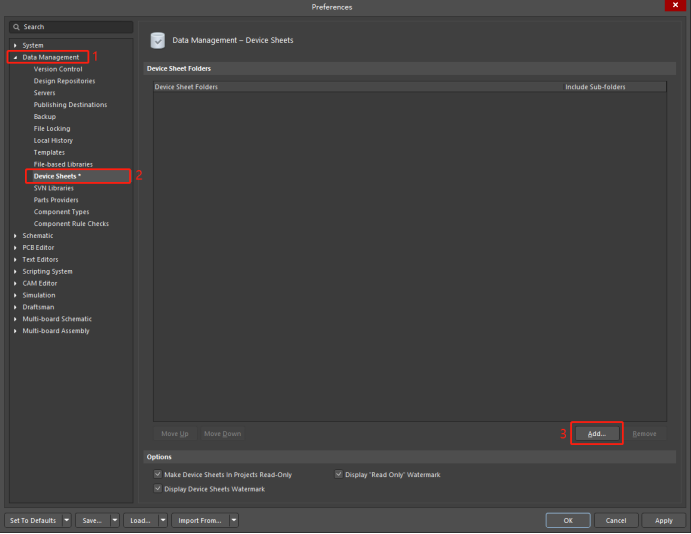691x534 pixels.
Task: Open the Set To Defaults dropdown arrow
Action: (67, 520)
